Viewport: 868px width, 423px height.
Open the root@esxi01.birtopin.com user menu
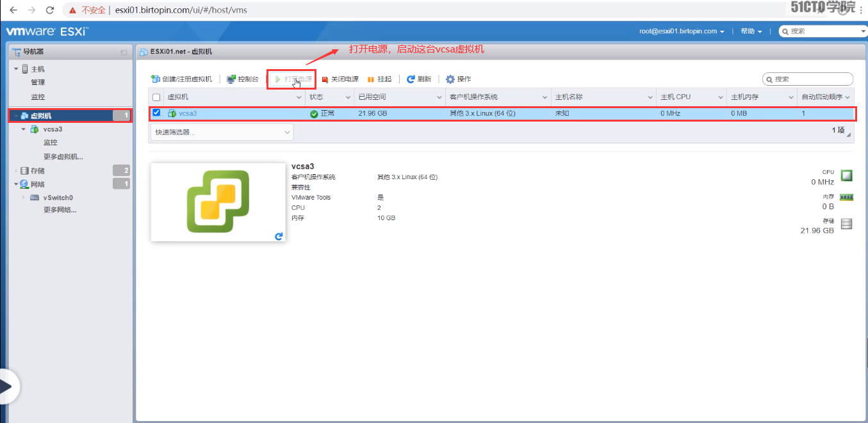coord(682,31)
